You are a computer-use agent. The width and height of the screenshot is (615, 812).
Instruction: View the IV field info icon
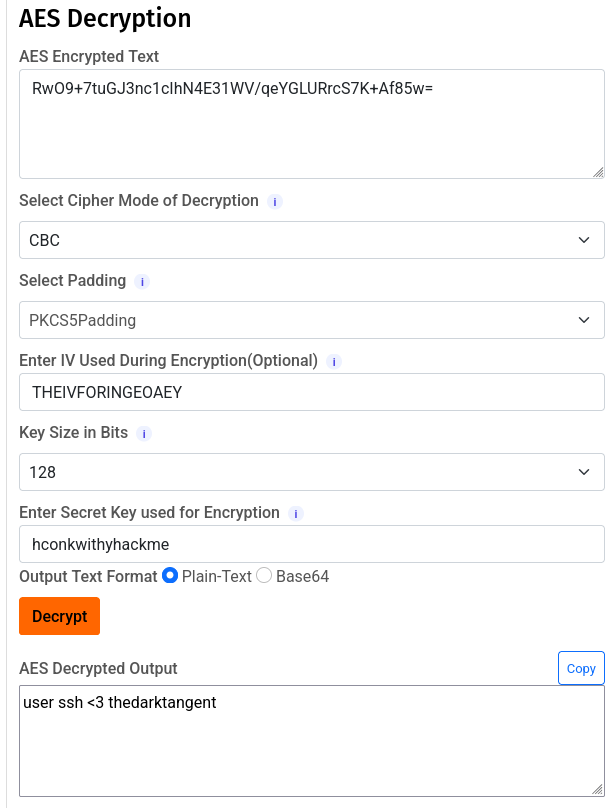point(333,361)
